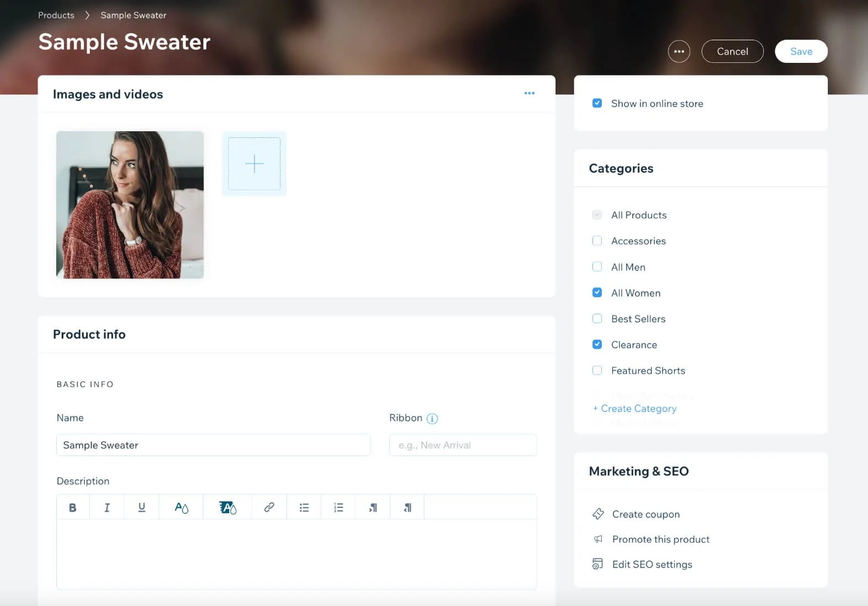Set right-to-left text direction
868x606 pixels.
coord(407,507)
